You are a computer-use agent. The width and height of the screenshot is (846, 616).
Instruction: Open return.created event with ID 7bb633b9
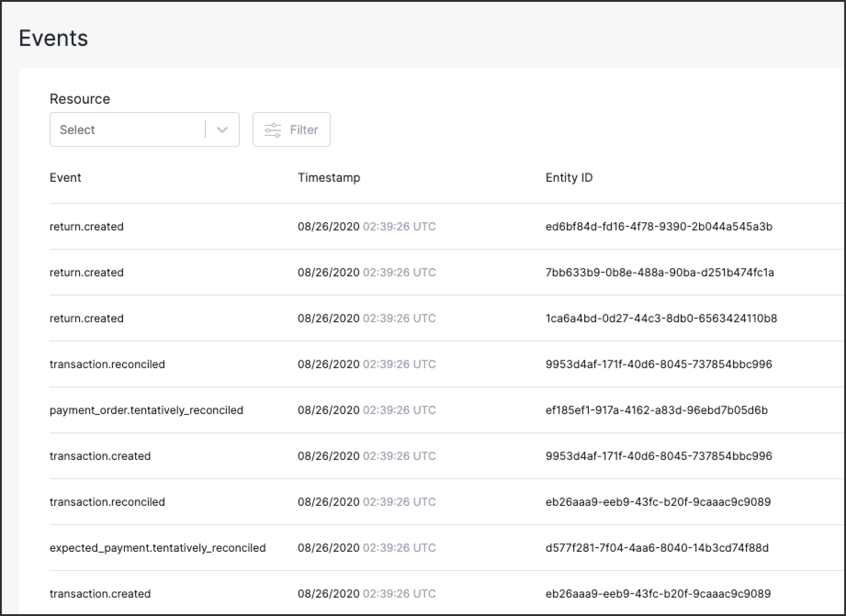pyautogui.click(x=87, y=273)
